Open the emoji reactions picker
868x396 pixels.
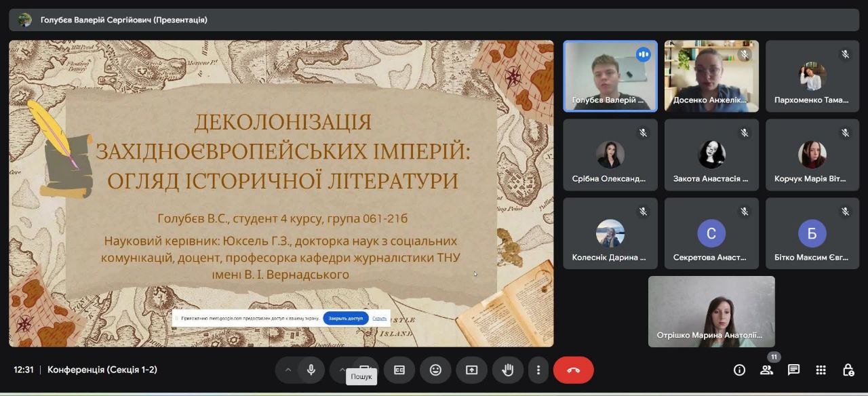pyautogui.click(x=435, y=370)
